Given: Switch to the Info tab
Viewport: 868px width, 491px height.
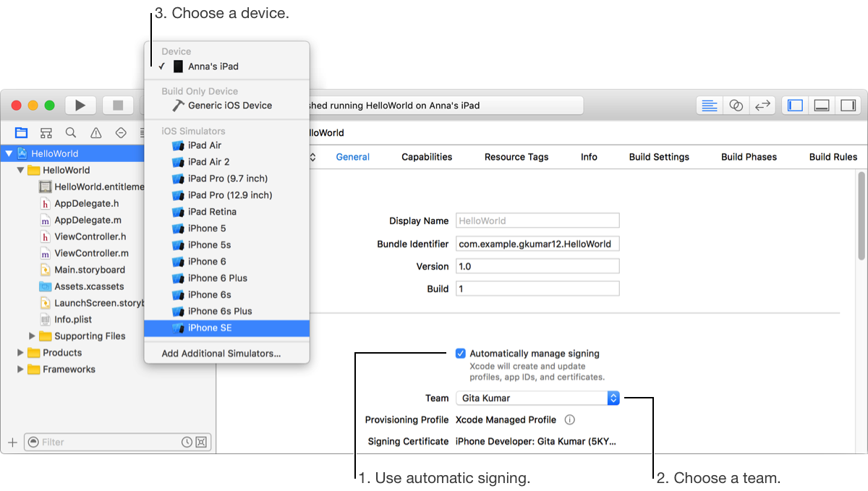Looking at the screenshot, I should point(589,157).
